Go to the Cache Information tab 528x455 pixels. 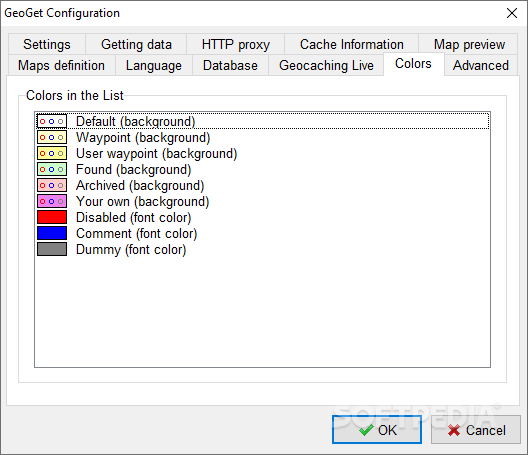pyautogui.click(x=352, y=44)
